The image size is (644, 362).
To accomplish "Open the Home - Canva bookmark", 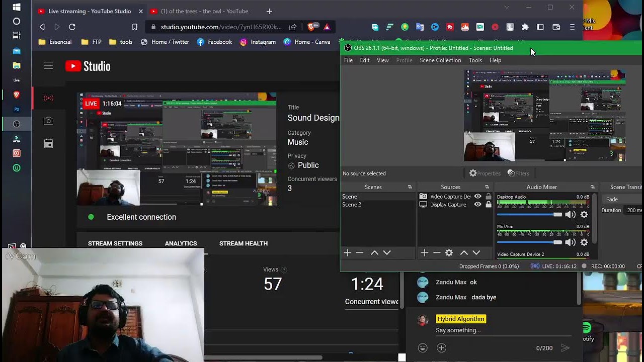I will pos(307,42).
